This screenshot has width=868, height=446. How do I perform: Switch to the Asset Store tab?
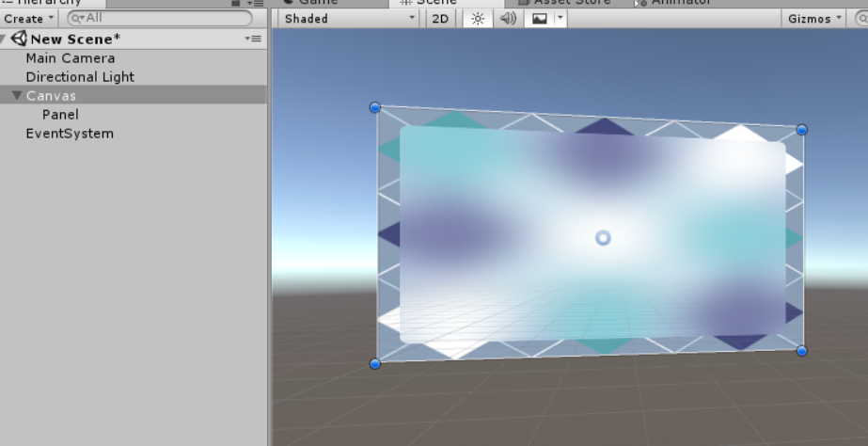(x=564, y=2)
